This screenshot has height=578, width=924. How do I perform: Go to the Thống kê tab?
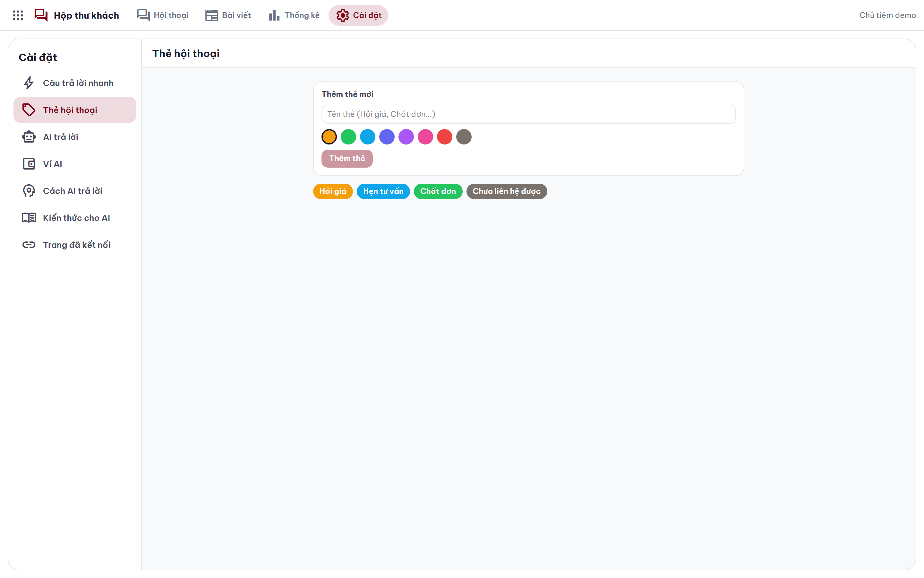pyautogui.click(x=295, y=15)
